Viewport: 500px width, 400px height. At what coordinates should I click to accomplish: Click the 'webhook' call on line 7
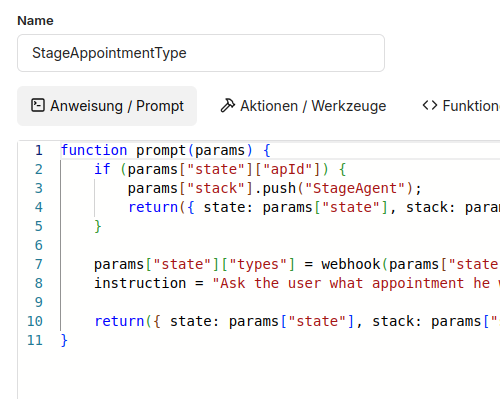[351, 264]
